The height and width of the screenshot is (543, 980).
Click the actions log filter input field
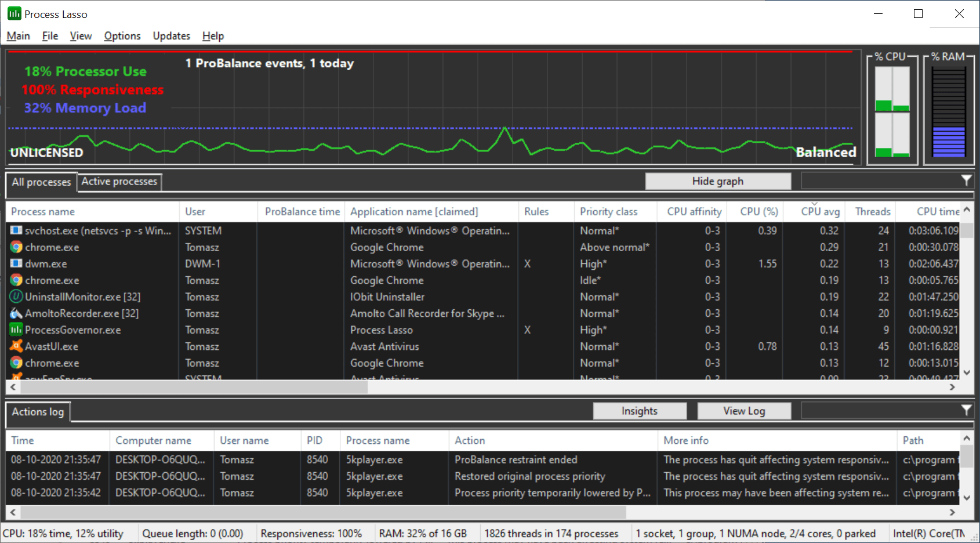880,411
